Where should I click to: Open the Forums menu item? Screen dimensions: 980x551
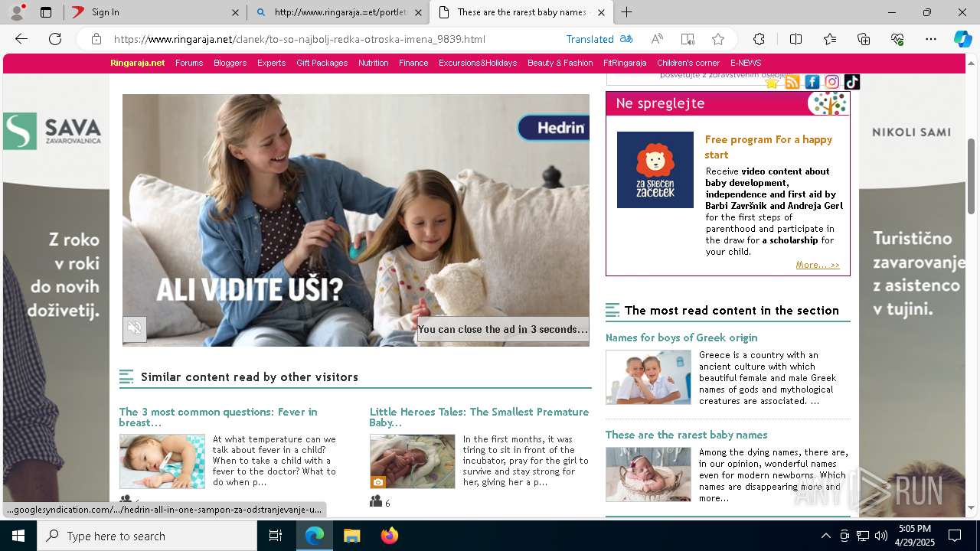(x=189, y=63)
